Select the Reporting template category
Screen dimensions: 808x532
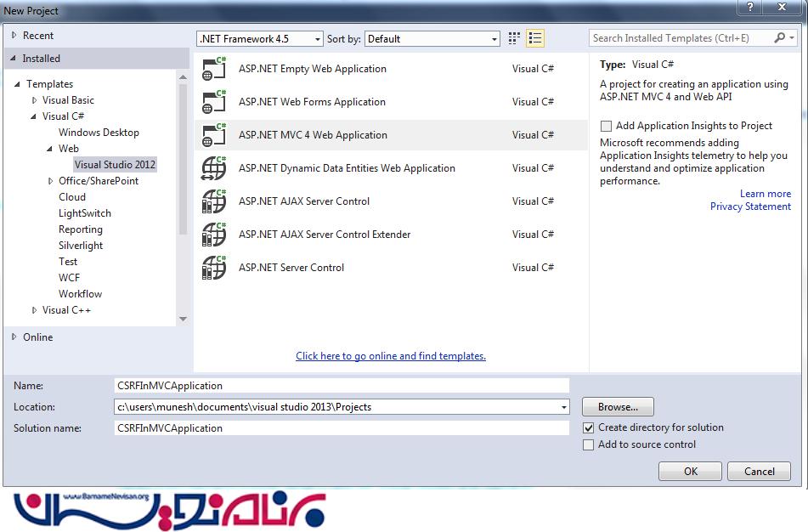81,229
